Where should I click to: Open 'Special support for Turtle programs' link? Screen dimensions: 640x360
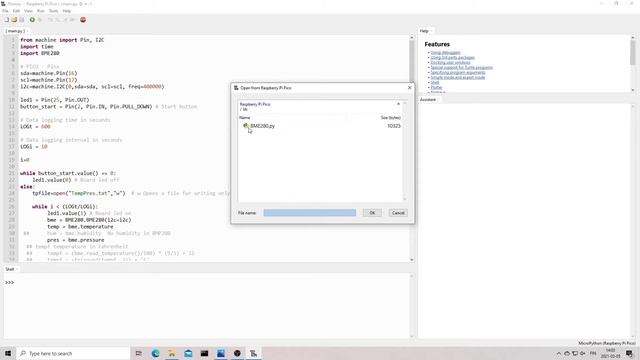pos(462,67)
